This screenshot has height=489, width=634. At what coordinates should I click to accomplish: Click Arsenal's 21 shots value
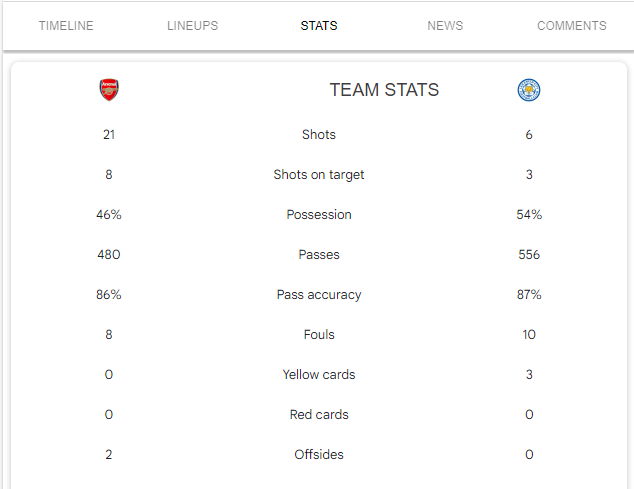tap(109, 135)
